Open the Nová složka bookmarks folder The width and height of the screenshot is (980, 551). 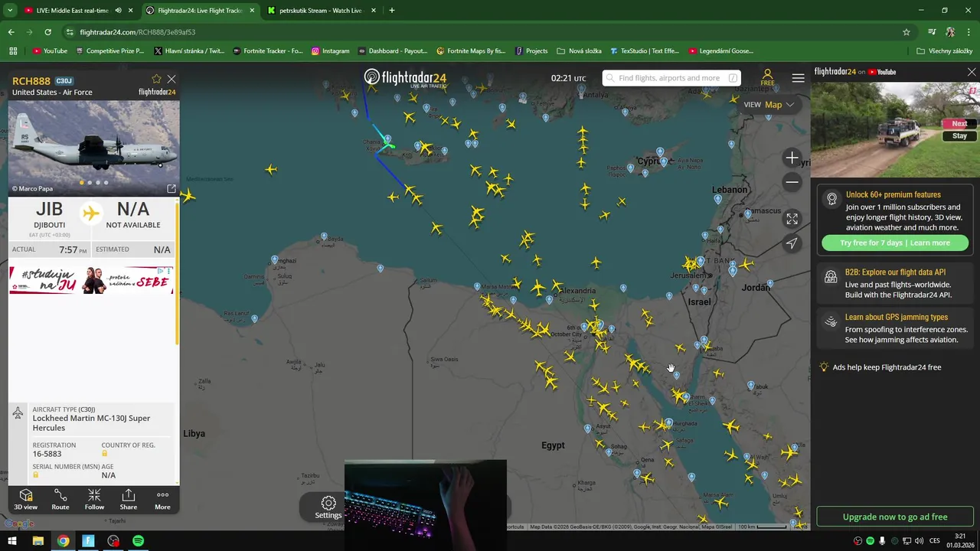click(579, 51)
